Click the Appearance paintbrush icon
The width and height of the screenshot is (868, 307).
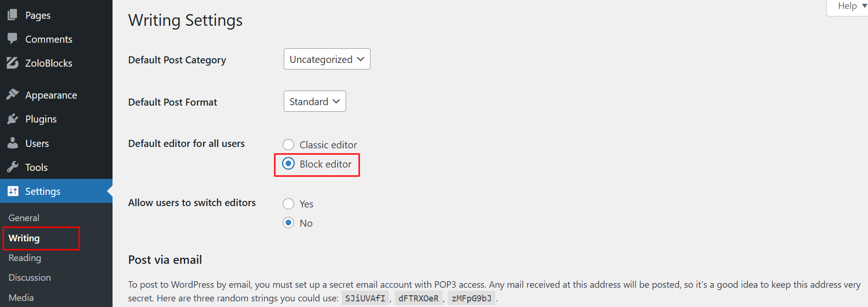13,95
